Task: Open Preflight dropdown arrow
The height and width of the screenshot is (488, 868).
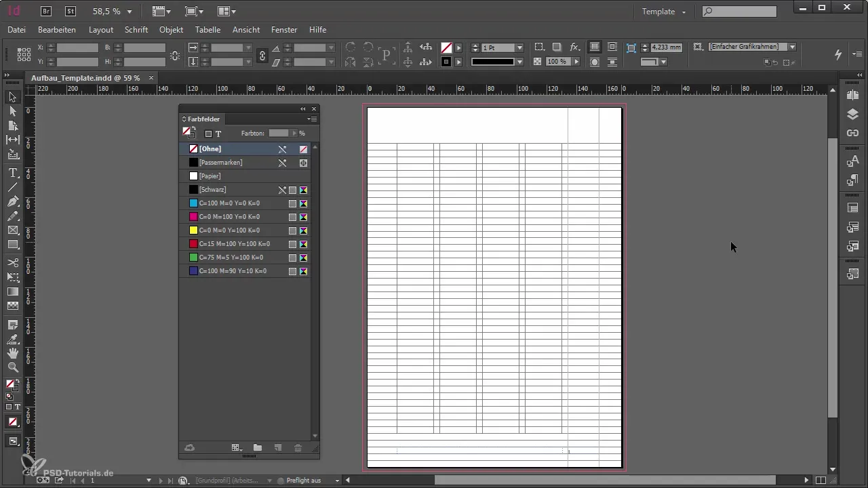Action: click(x=337, y=481)
